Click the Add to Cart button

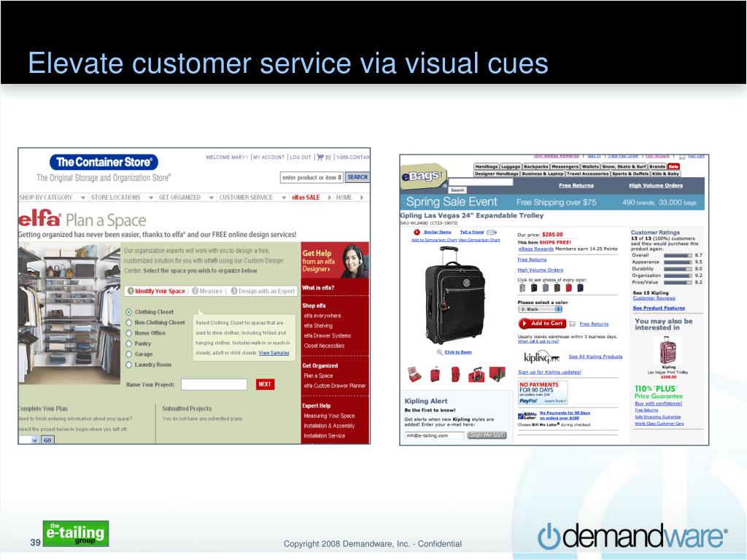tap(542, 323)
